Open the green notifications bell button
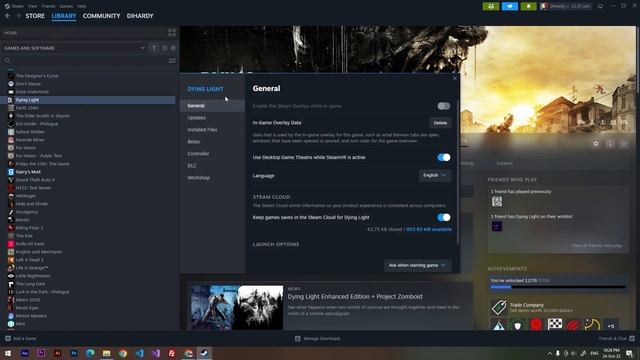The width and height of the screenshot is (640, 360). pos(528,6)
